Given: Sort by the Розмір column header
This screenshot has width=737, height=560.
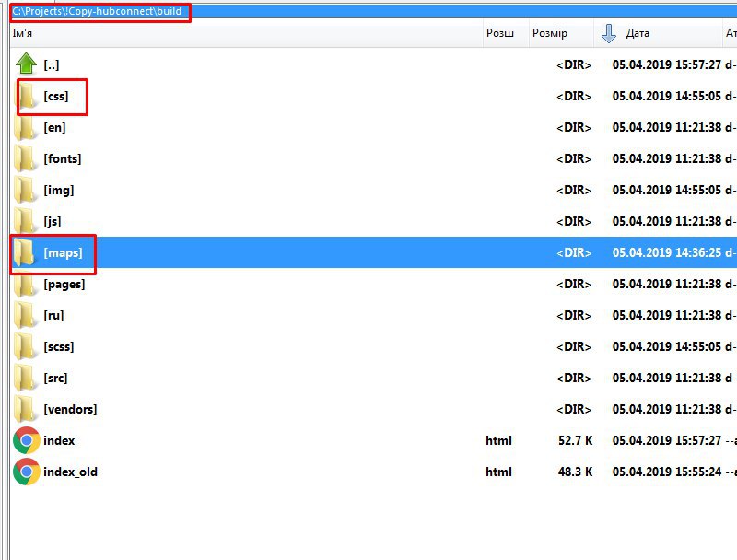Looking at the screenshot, I should click(561, 33).
